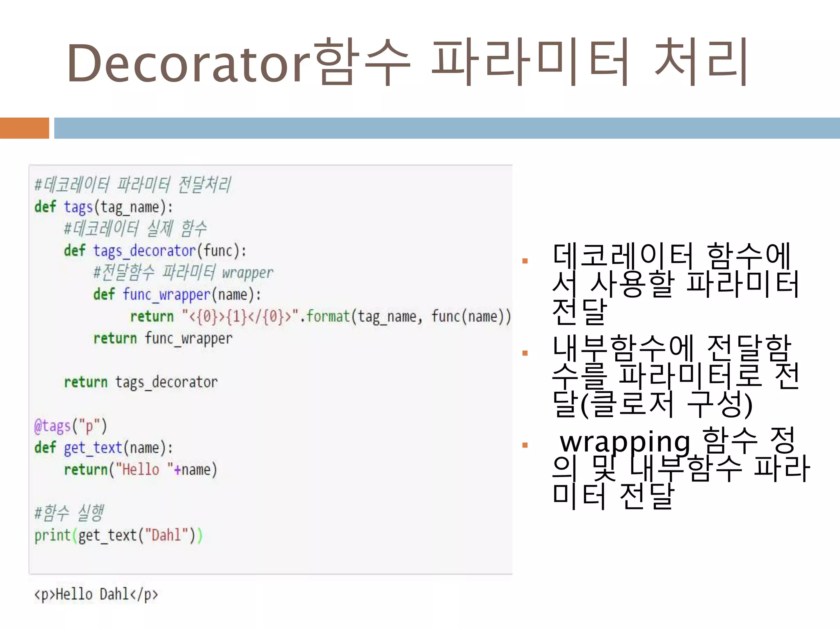Select the line 'def tags_decorator(func):'
The width and height of the screenshot is (840, 630).
pyautogui.click(x=155, y=251)
